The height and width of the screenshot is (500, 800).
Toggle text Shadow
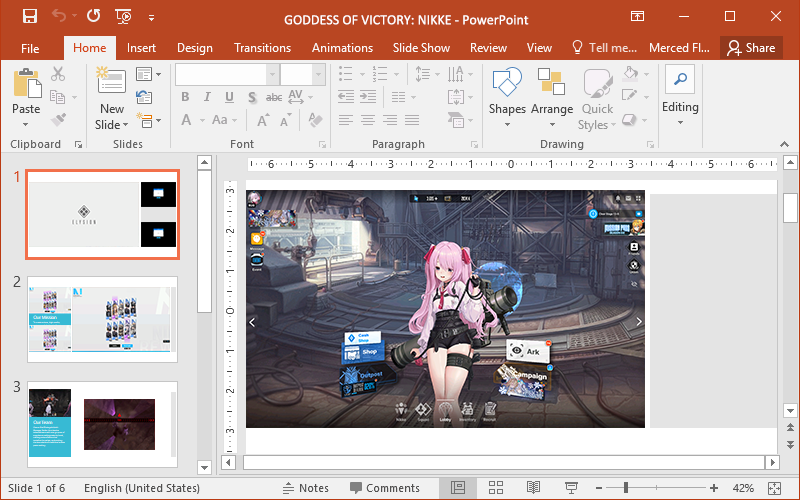[x=252, y=97]
